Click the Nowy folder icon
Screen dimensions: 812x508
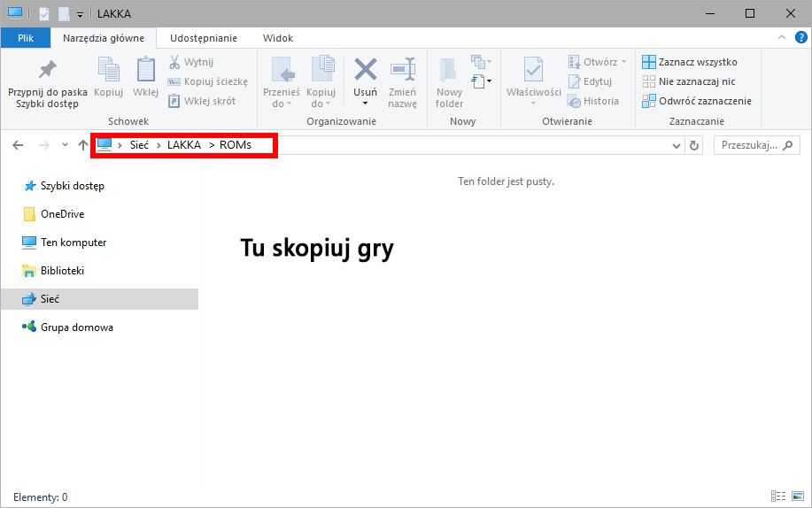click(x=449, y=71)
